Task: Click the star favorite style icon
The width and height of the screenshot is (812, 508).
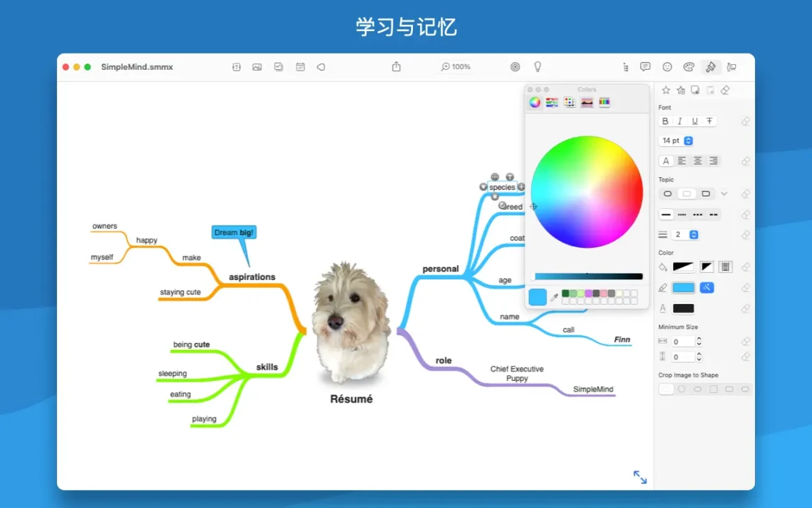Action: [x=666, y=90]
